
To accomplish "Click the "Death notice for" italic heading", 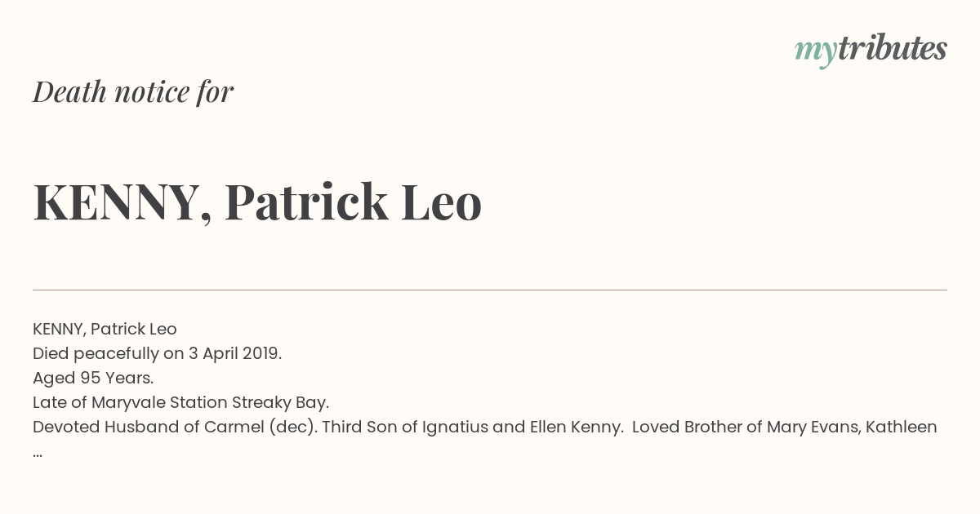I will (x=133, y=92).
